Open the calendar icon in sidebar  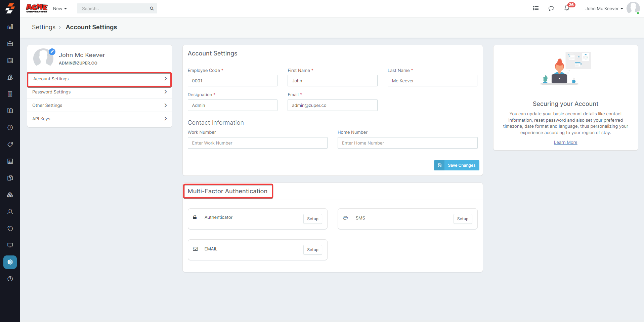(x=10, y=61)
